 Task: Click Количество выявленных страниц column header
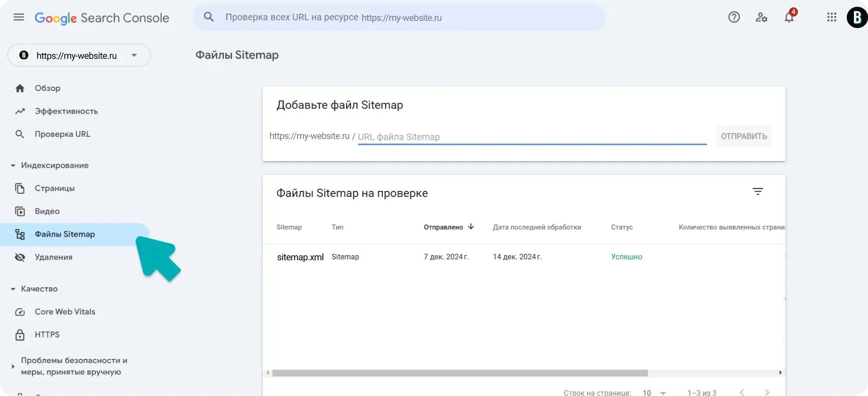(731, 227)
